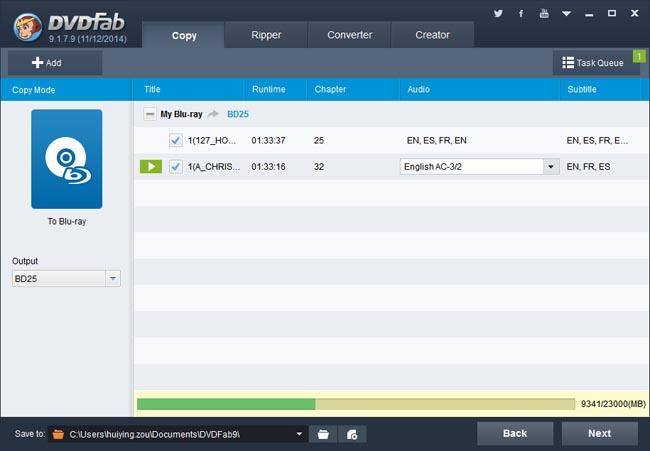Switch to the Creator tab
Image resolution: width=650 pixels, height=451 pixels.
(432, 35)
